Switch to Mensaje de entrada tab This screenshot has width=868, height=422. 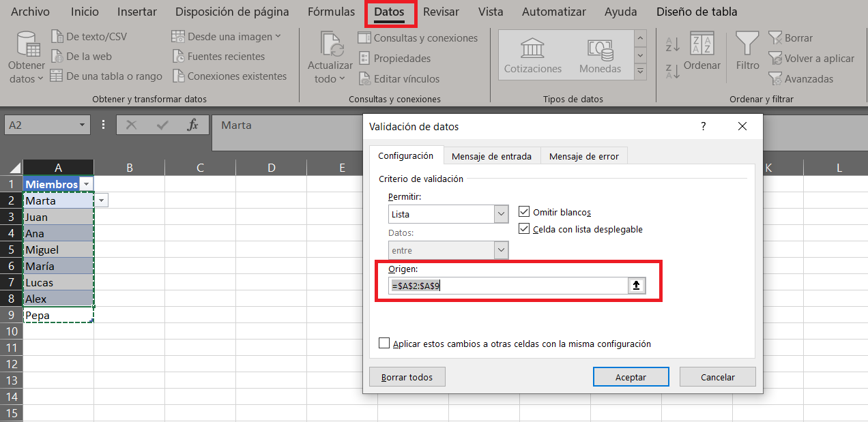point(491,156)
